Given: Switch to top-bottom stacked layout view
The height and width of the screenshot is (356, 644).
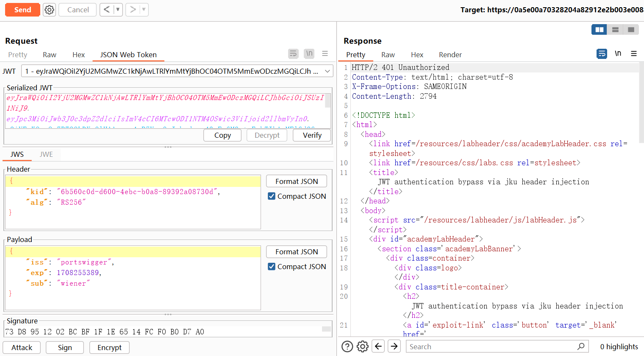Looking at the screenshot, I should (615, 30).
